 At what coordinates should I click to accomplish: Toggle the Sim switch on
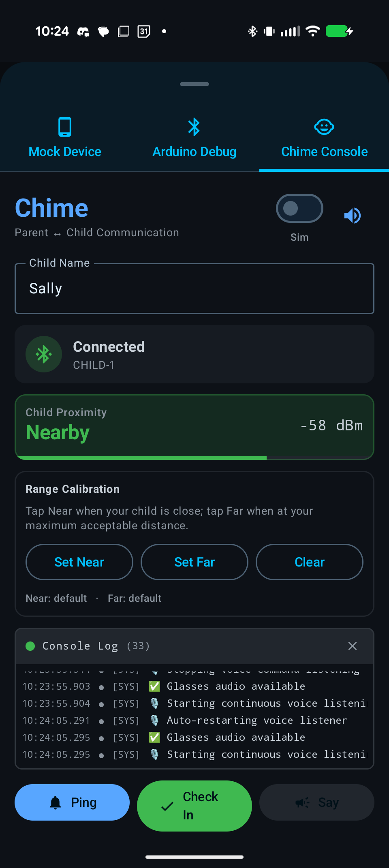[299, 208]
